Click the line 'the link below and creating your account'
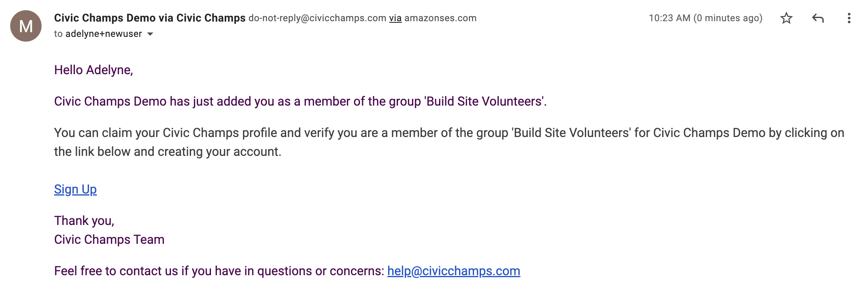 tap(168, 152)
